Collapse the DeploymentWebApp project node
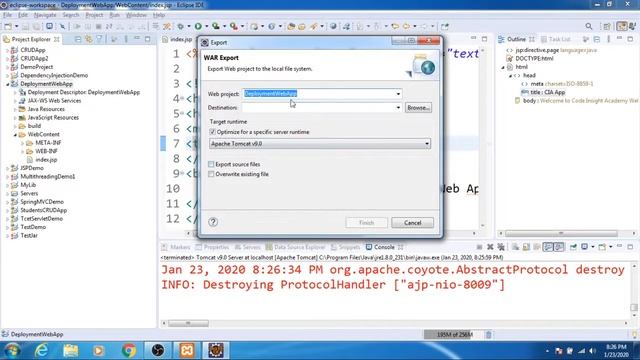The height and width of the screenshot is (360, 640). coord(7,84)
